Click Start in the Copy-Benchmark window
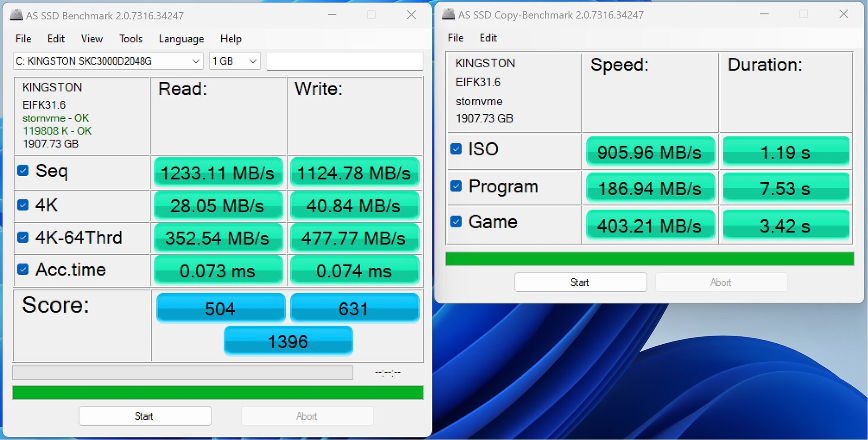Screen dimensions: 868x440 pyautogui.click(x=580, y=282)
